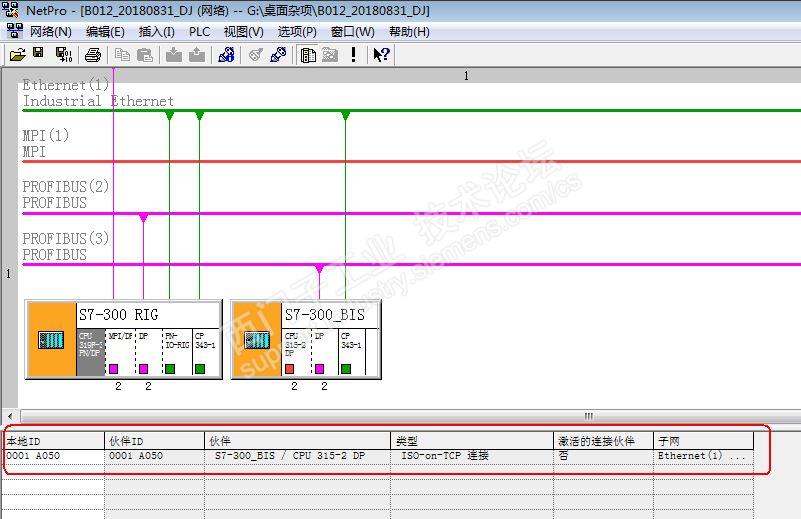This screenshot has height=519, width=801.
Task: Select the CPU 319F module in S7-300 RIG
Action: (90, 352)
